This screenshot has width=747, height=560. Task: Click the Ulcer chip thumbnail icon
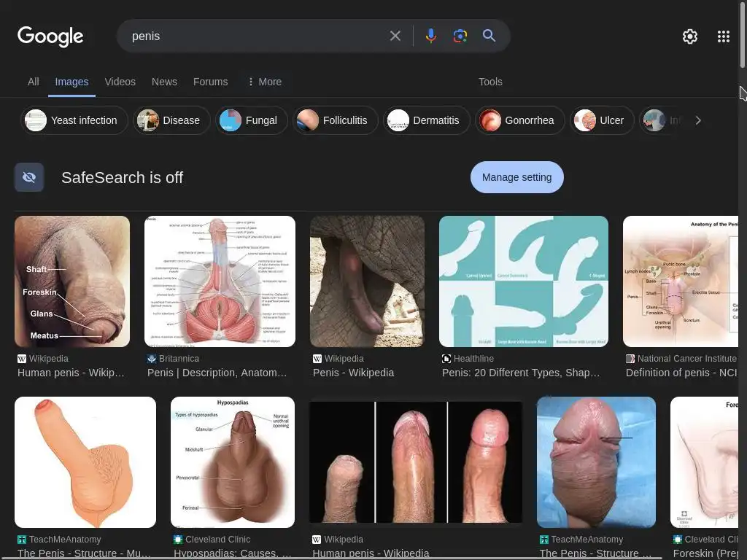tap(584, 120)
